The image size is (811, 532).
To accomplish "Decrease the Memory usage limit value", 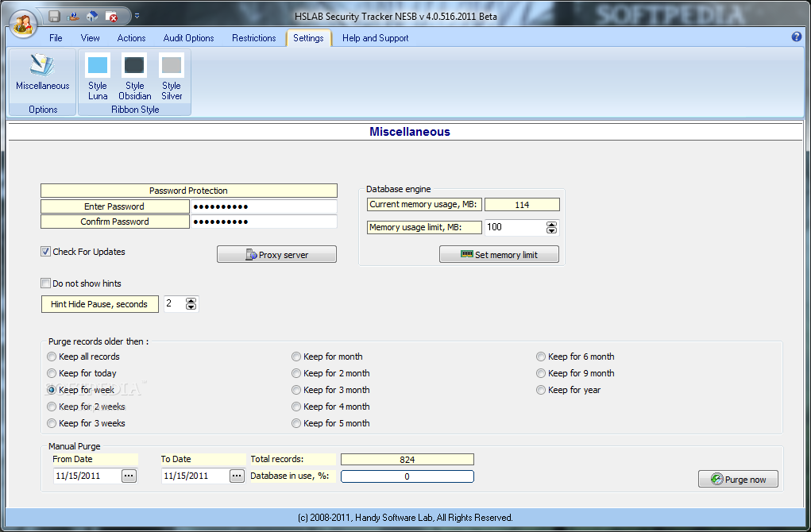I will [x=551, y=230].
